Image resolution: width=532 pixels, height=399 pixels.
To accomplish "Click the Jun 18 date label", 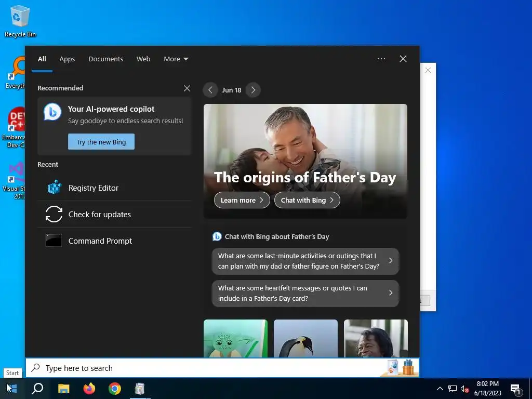I will tap(232, 90).
